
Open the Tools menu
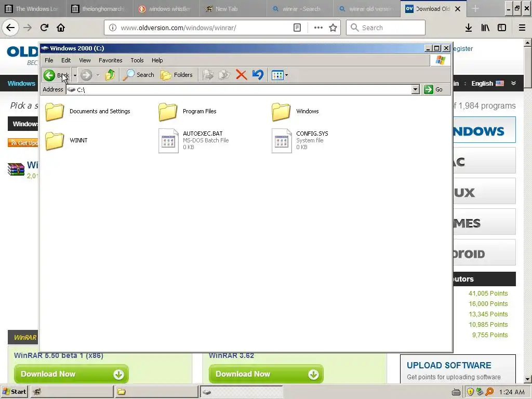tap(137, 60)
